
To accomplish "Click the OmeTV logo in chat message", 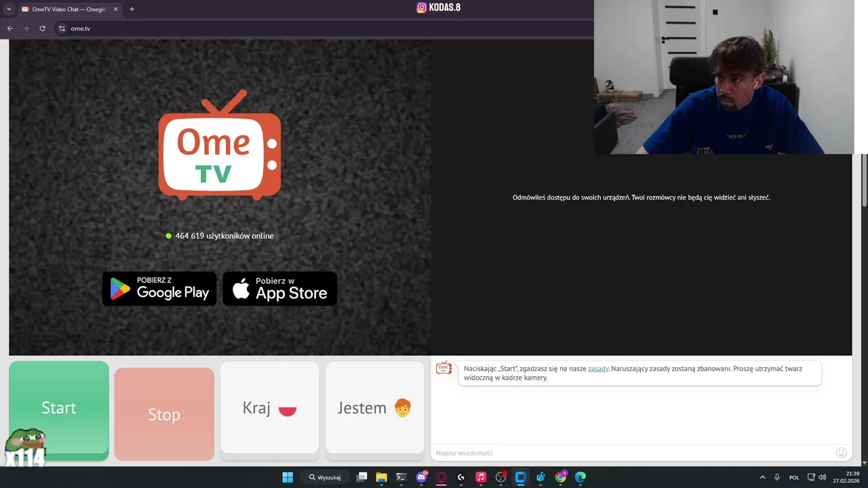I will [443, 368].
